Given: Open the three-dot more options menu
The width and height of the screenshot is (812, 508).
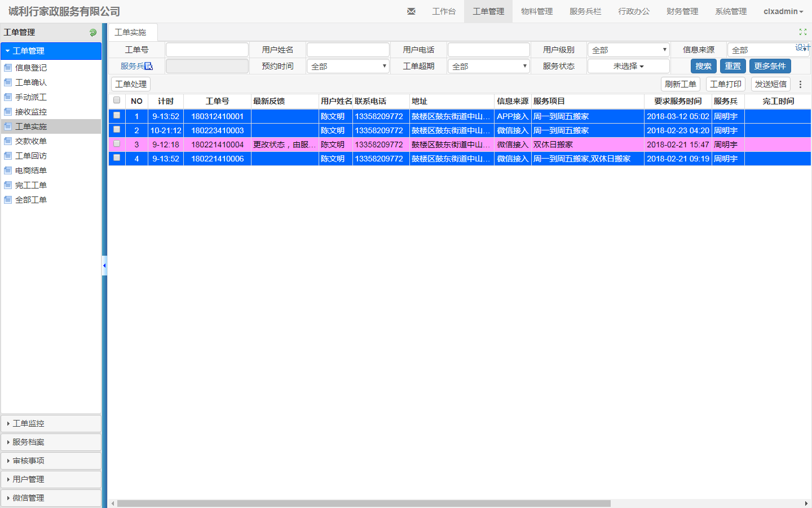Looking at the screenshot, I should (x=800, y=84).
